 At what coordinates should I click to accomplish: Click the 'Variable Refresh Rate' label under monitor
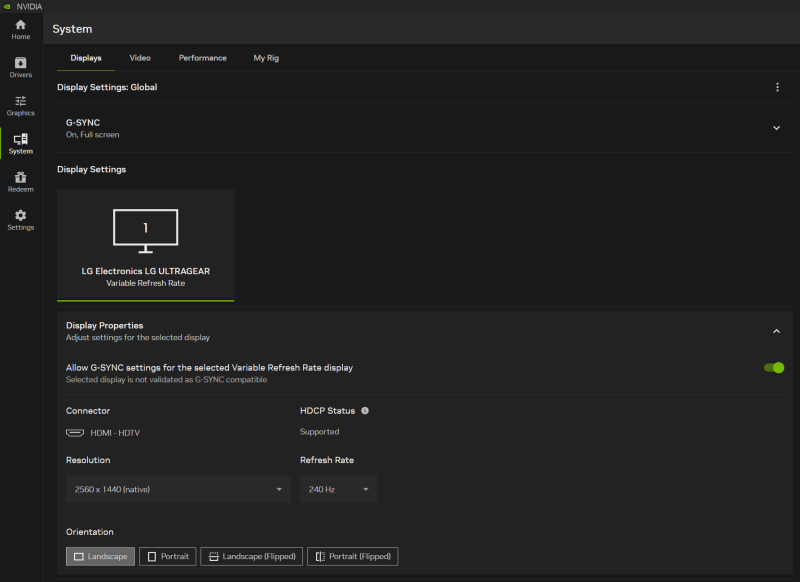tap(145, 283)
